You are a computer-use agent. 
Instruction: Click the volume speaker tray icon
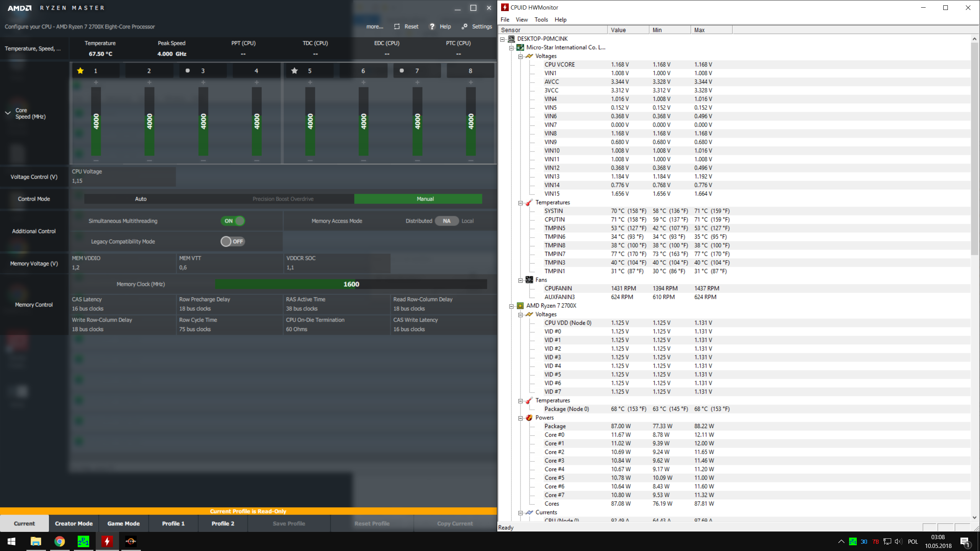click(898, 541)
